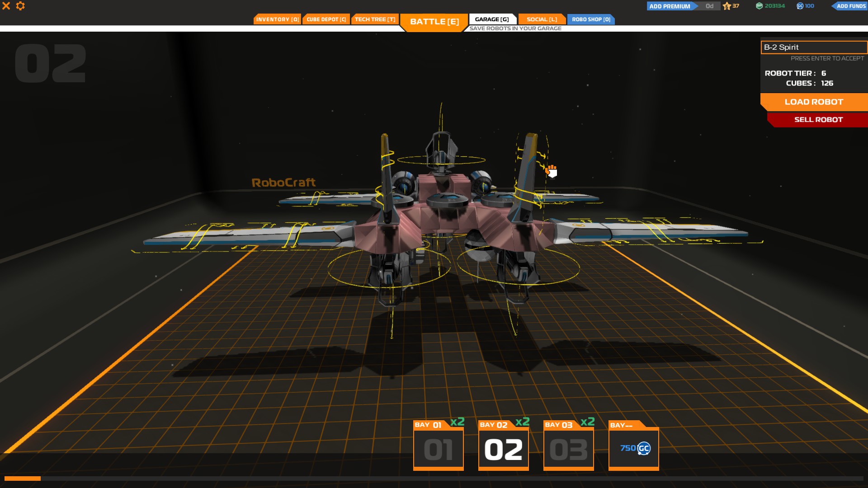Switch to the Tech Tree tab
Screen dimensions: 868x488
click(375, 19)
